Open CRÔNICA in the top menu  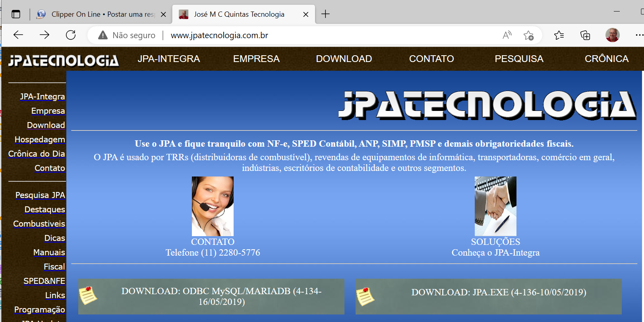607,59
